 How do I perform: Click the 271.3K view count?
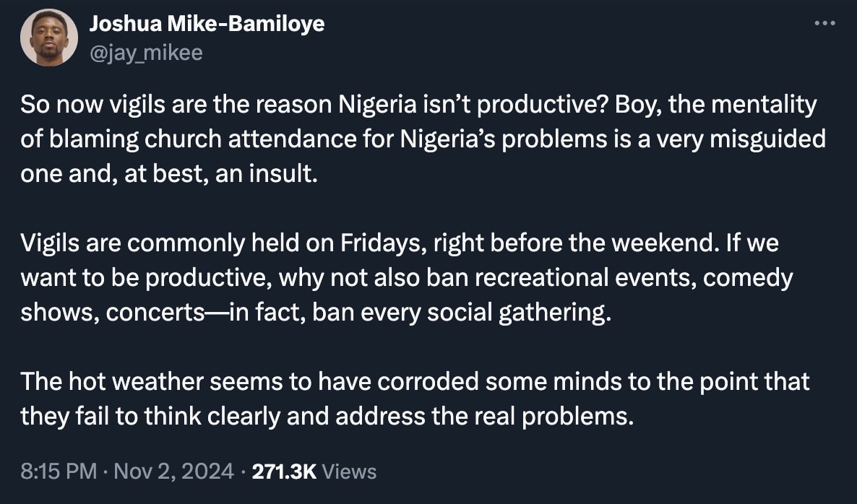[x=283, y=472]
